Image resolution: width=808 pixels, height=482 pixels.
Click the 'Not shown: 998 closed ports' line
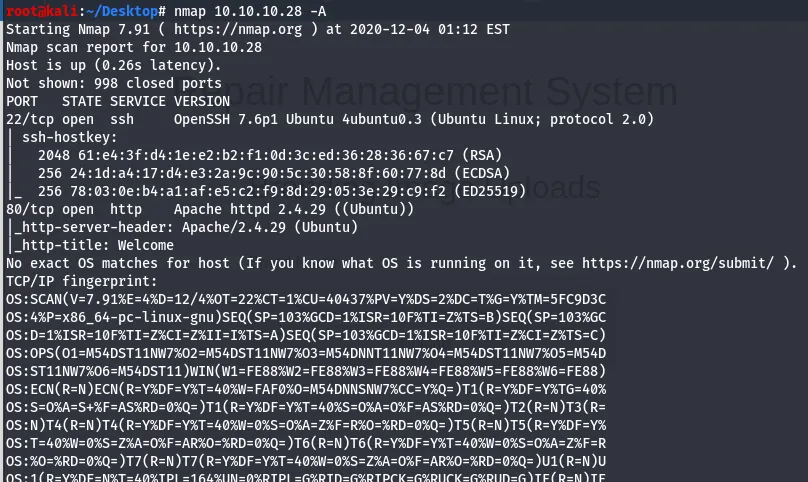(113, 83)
